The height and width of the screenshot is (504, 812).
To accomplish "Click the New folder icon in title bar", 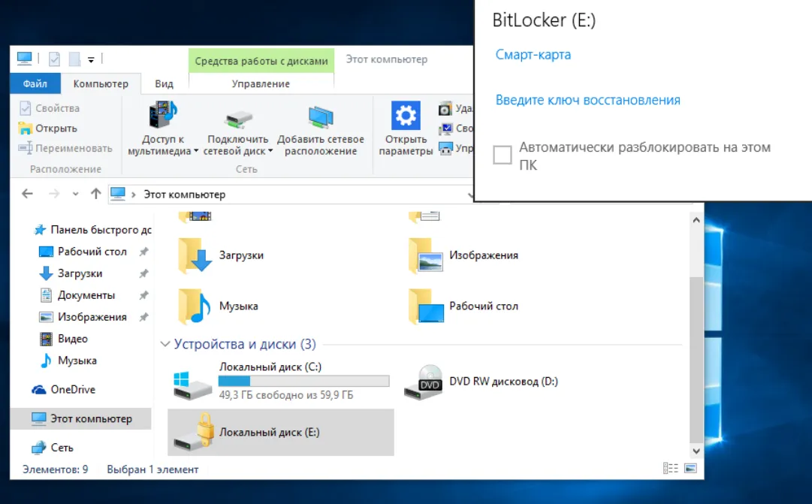I will [74, 59].
